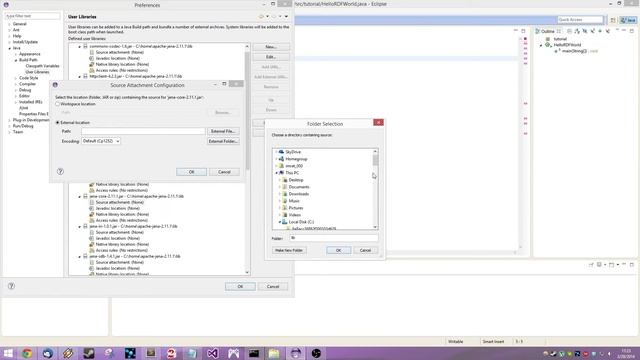Select the Java perspective button
Image resolution: width=640 pixels, height=360 pixels.
point(629,20)
